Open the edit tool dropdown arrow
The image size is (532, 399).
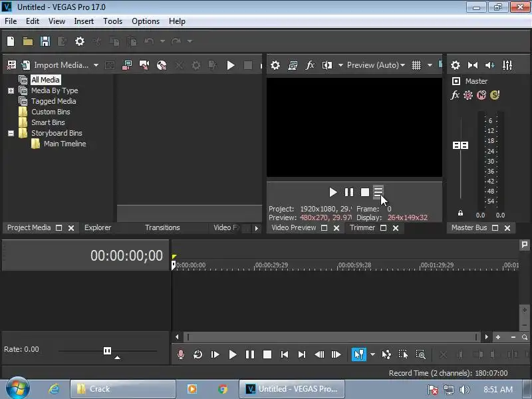pos(372,354)
